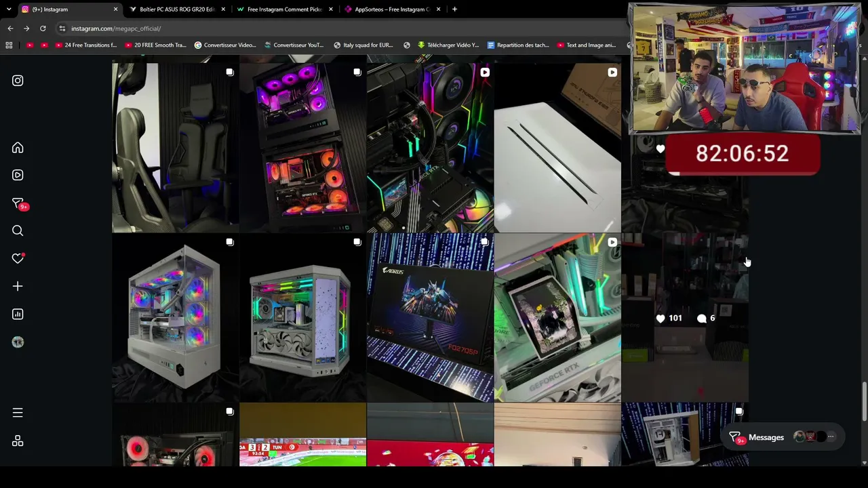Open the More hamburger menu
The image size is (868, 488).
[18, 413]
